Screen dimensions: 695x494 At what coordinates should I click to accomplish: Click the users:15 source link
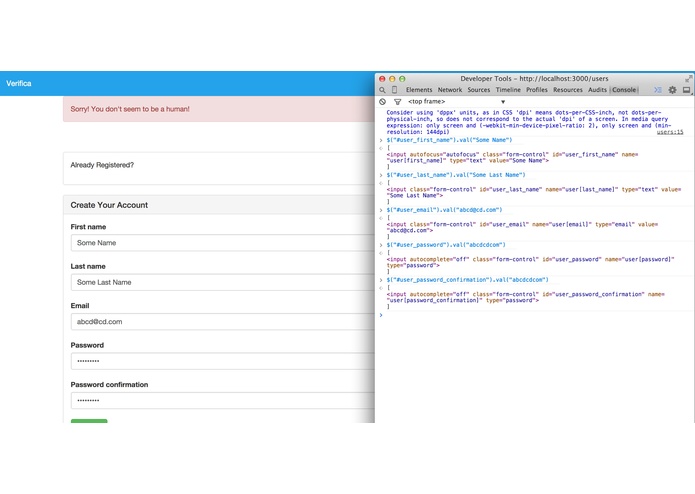(x=670, y=132)
